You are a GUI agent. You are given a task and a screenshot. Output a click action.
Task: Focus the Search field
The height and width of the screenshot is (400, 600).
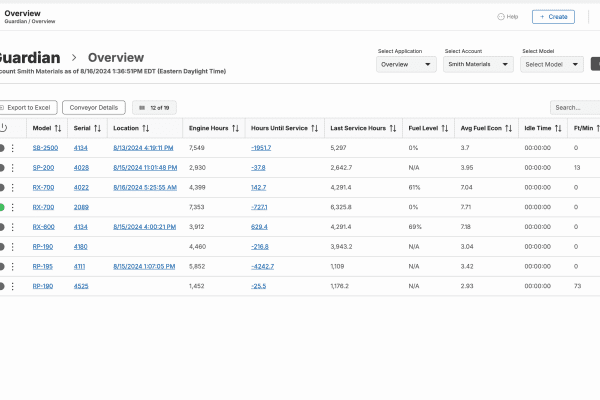pos(575,108)
